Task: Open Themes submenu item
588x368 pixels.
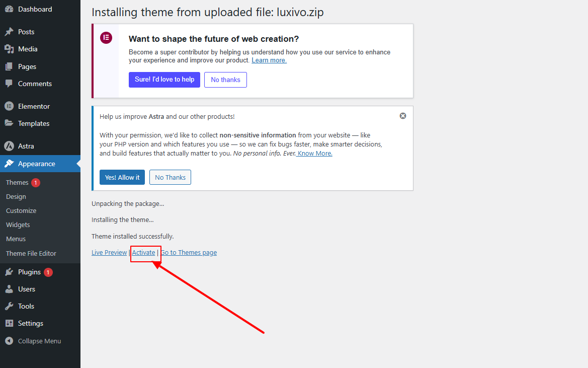Action: click(x=17, y=182)
